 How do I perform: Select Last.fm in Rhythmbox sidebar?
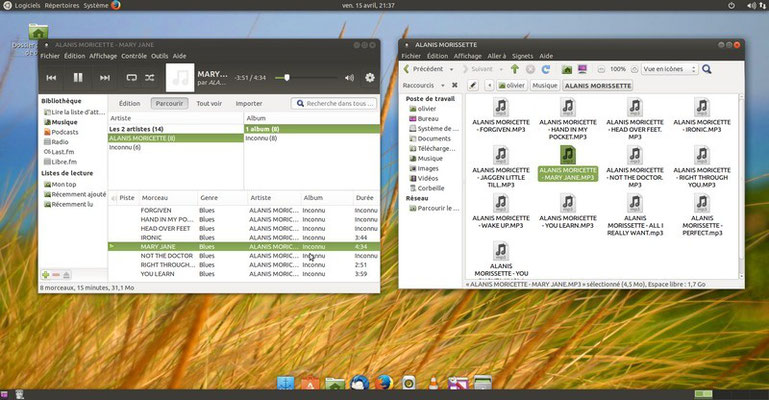[59, 151]
